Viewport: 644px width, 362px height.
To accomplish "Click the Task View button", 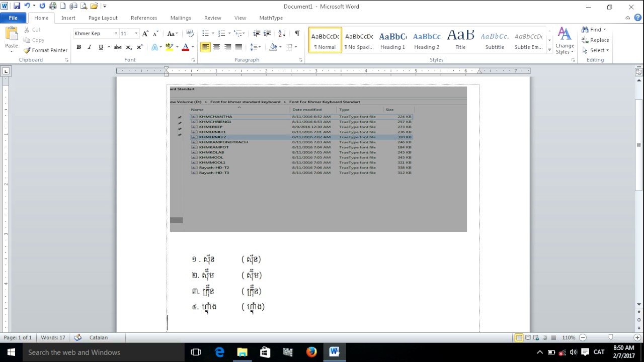I will pyautogui.click(x=196, y=352).
